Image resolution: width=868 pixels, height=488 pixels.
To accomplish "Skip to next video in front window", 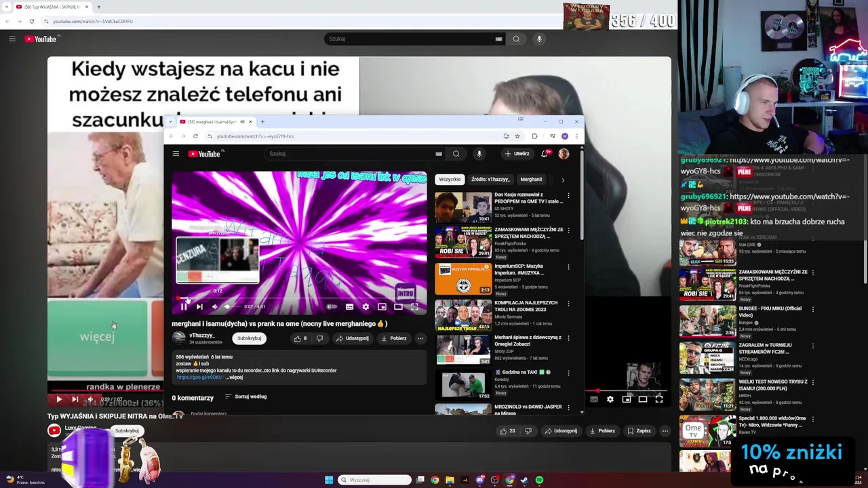I will (199, 307).
